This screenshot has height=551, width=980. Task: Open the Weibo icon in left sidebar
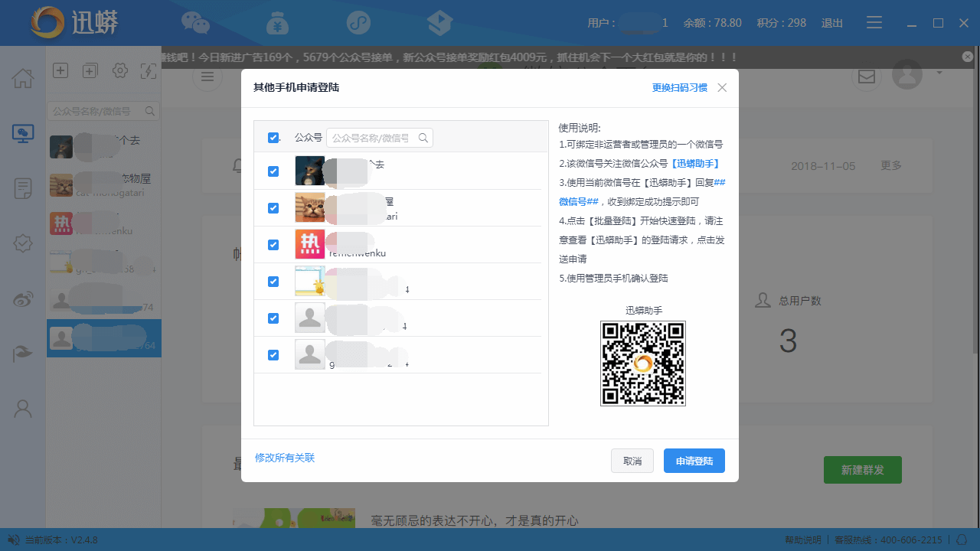click(x=23, y=299)
